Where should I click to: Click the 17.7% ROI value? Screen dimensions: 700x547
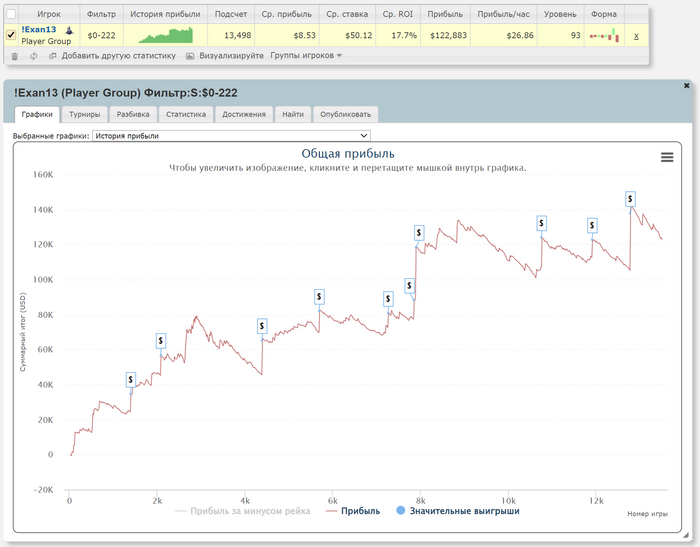coord(404,36)
